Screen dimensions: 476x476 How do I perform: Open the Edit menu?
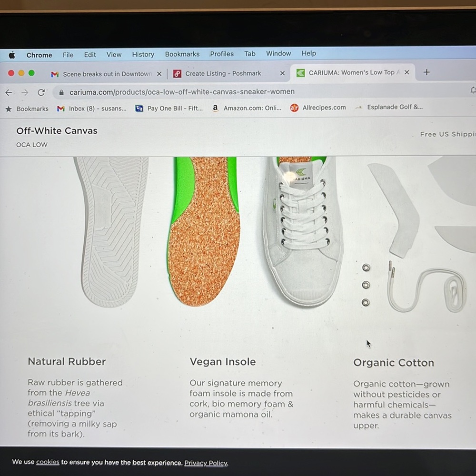90,55
